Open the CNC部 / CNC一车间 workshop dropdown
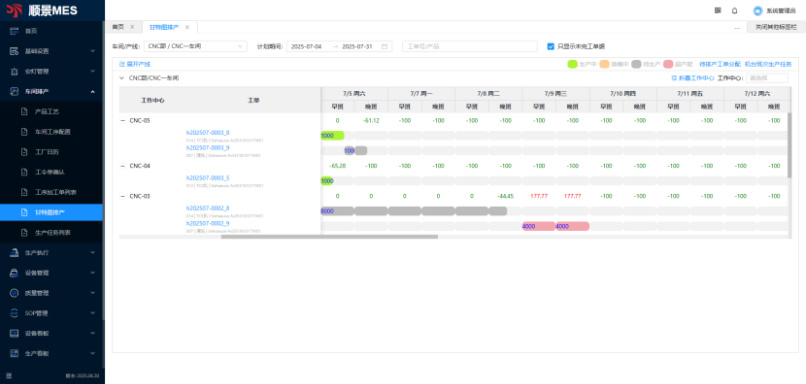The width and height of the screenshot is (806, 384). click(195, 46)
